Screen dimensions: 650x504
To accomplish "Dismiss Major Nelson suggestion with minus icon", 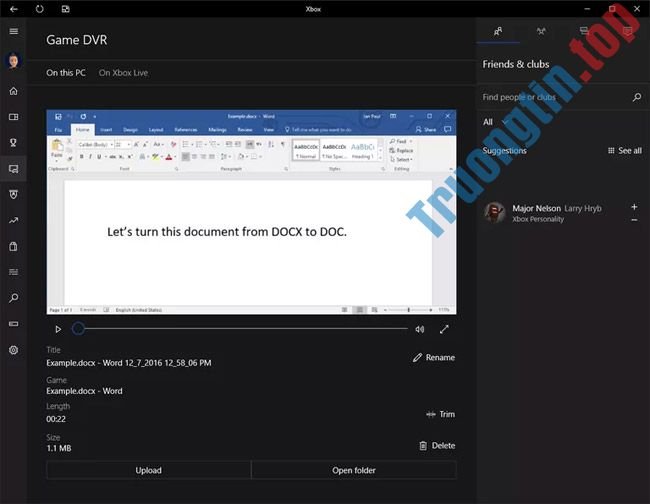I will pyautogui.click(x=634, y=220).
